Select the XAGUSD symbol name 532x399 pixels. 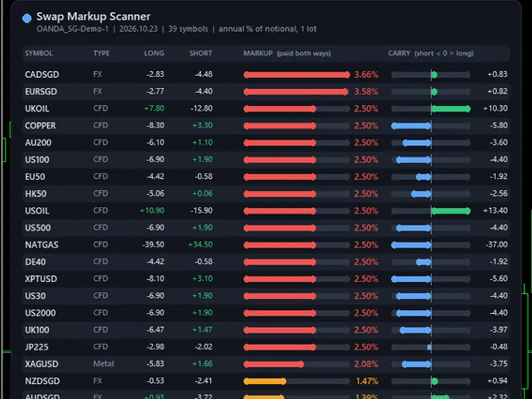(41, 364)
